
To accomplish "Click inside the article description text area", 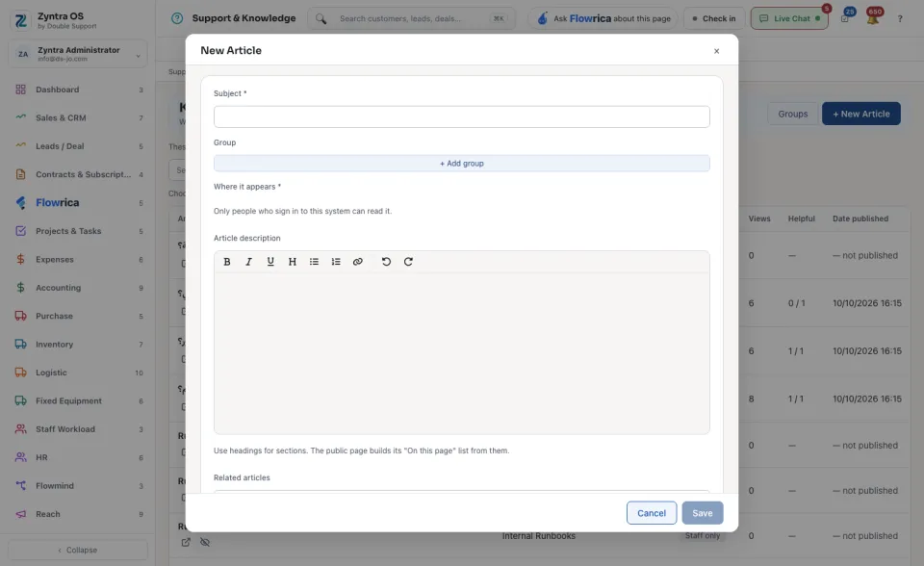I will point(461,352).
